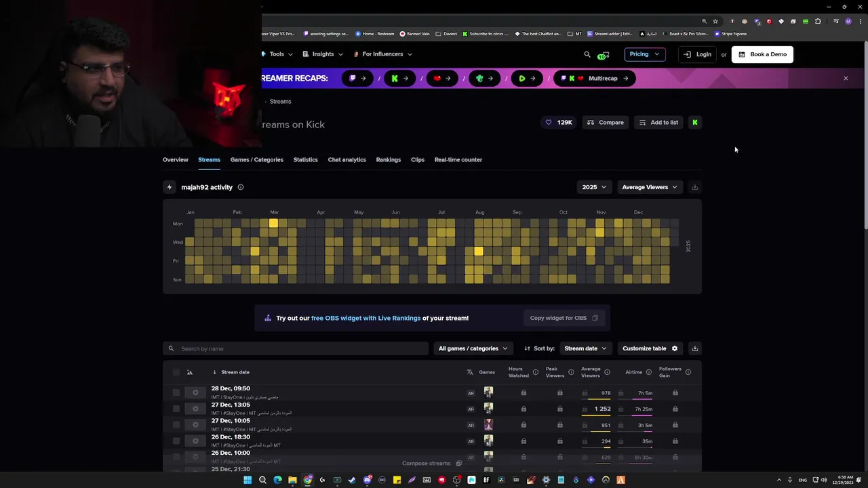The image size is (868, 488).
Task: Open Discord from the taskbar
Action: click(x=367, y=480)
